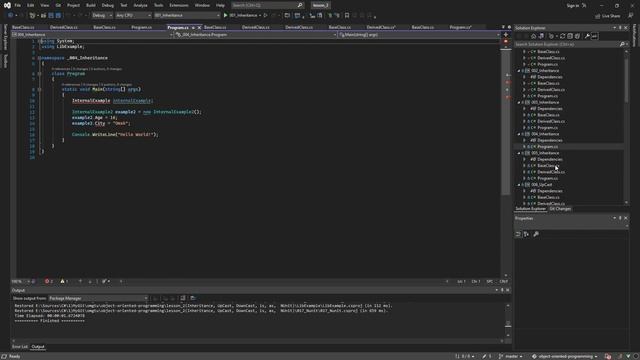Click the Save All toolbar icon
The image size is (640, 360).
[58, 16]
